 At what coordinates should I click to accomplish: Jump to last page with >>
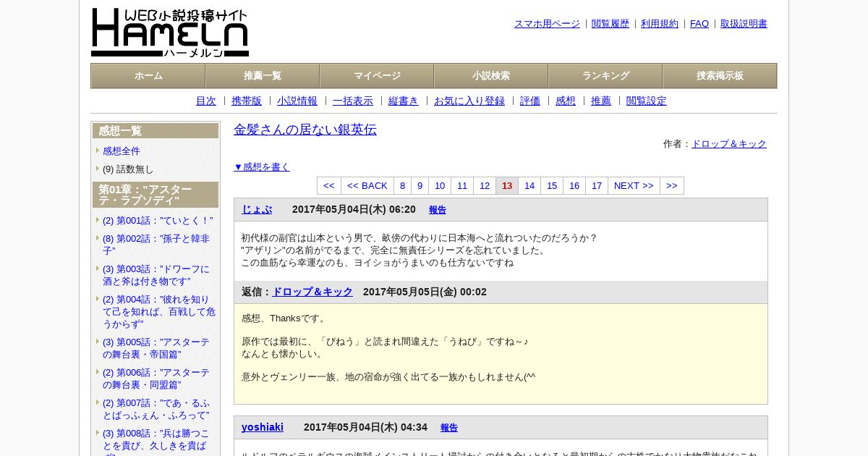click(x=672, y=186)
